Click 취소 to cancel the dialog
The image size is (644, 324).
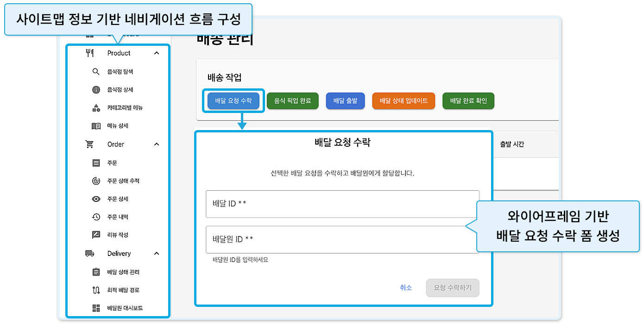tap(405, 288)
